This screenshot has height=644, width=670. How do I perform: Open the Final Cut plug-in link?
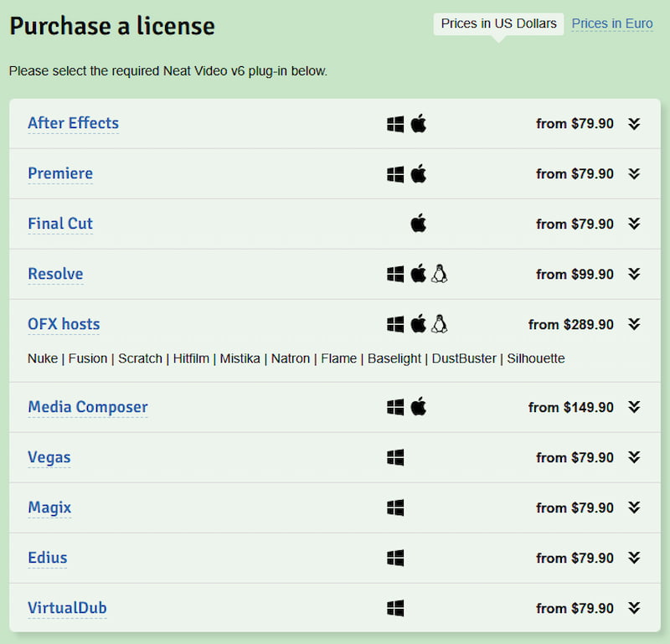[60, 224]
